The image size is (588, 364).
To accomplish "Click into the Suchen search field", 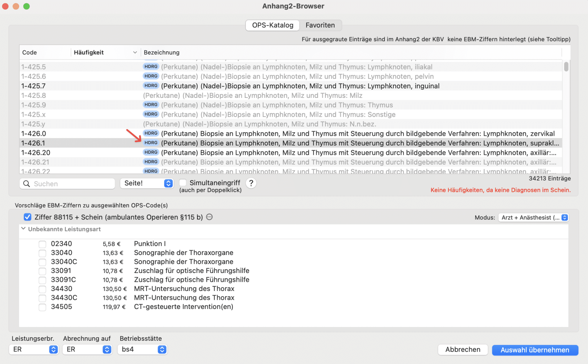I will [73, 184].
